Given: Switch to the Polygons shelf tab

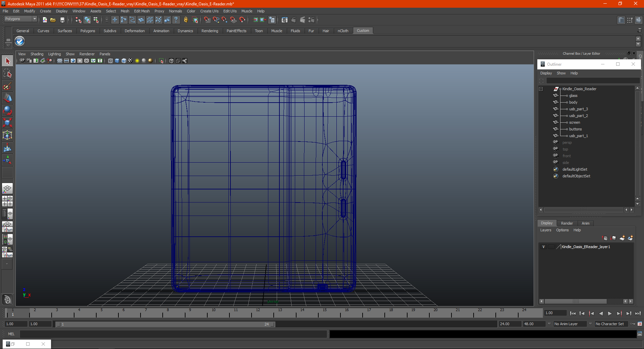Looking at the screenshot, I should coord(88,31).
